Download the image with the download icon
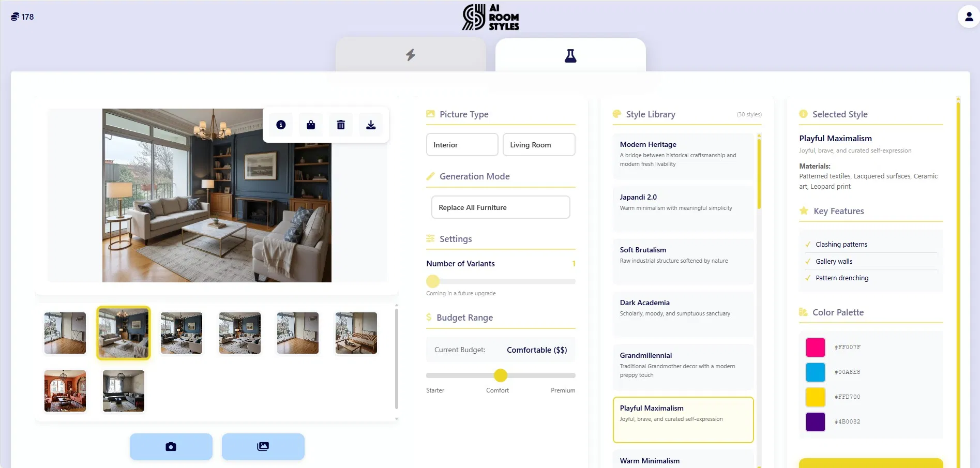 (x=371, y=125)
